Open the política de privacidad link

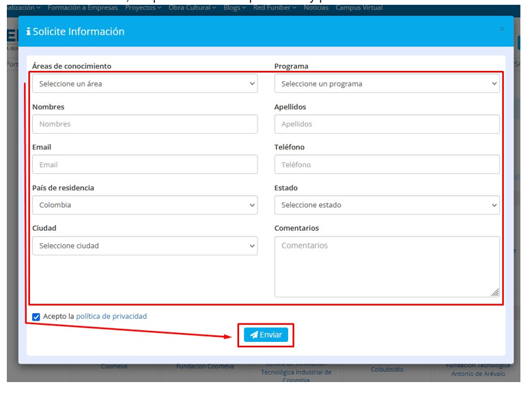[x=111, y=317]
